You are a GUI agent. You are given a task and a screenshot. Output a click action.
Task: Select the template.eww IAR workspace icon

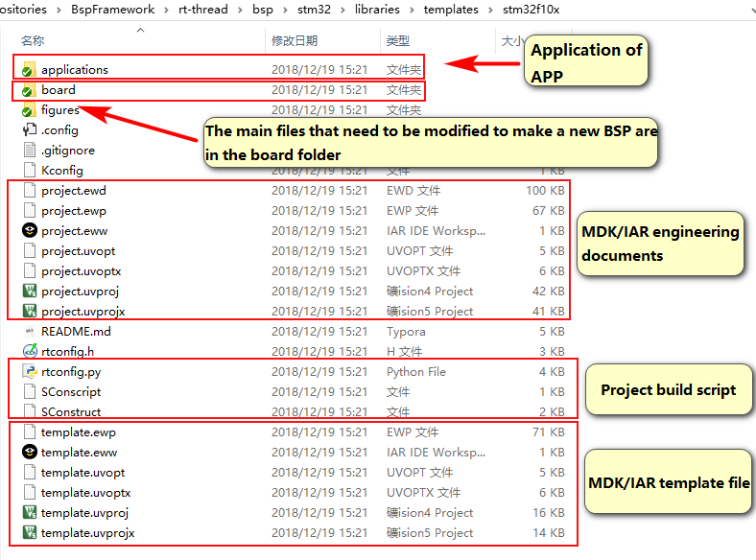coord(29,453)
